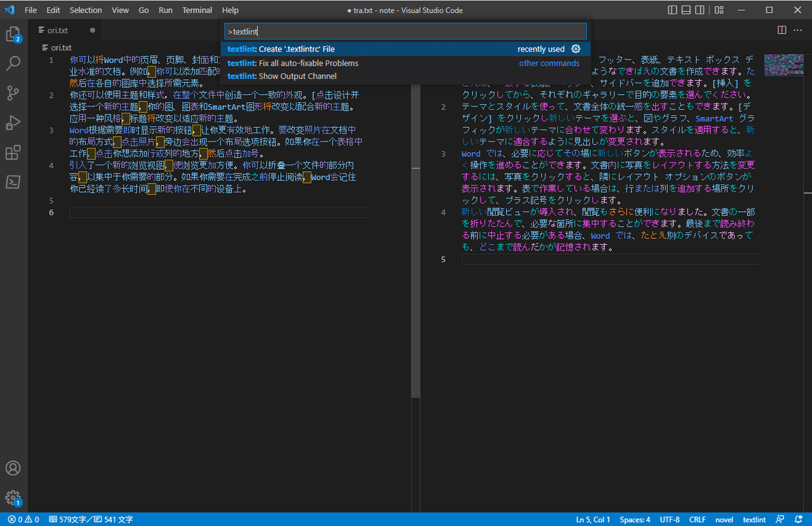The height and width of the screenshot is (526, 812).
Task: Focus the command palette input field
Action: point(405,31)
